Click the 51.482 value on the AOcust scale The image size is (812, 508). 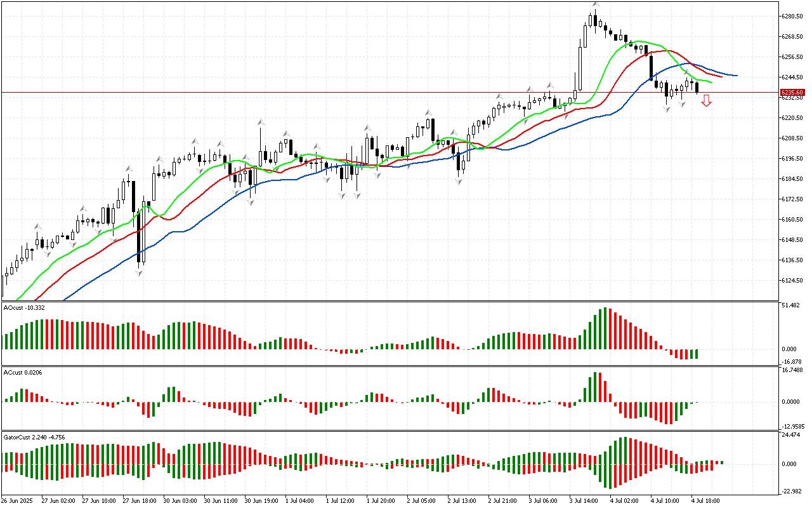[790, 305]
